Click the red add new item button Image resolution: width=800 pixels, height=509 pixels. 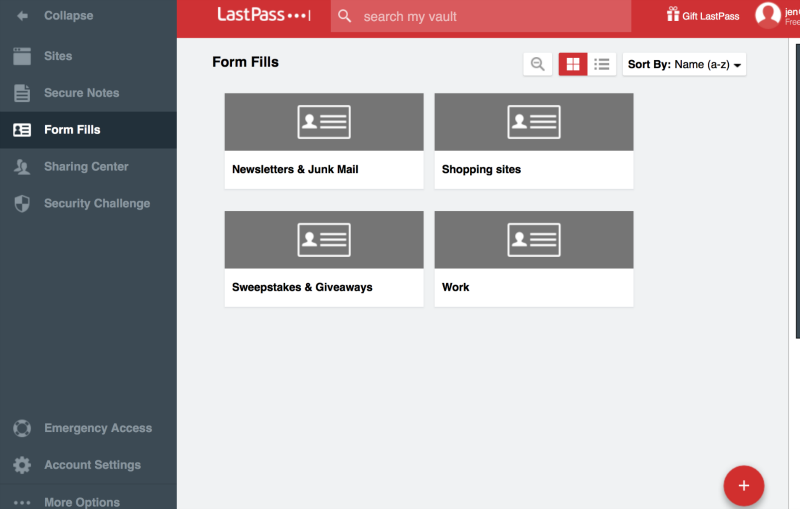tap(743, 486)
